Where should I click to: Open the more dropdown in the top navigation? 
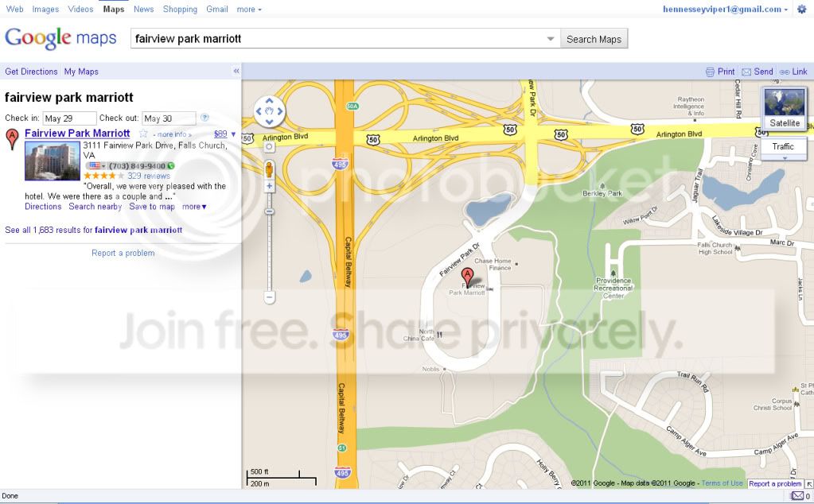(249, 10)
